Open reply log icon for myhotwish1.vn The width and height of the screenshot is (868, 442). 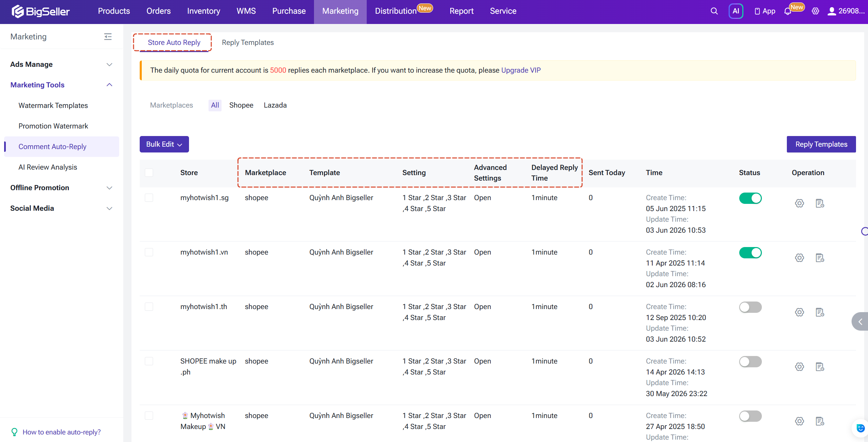pos(820,258)
